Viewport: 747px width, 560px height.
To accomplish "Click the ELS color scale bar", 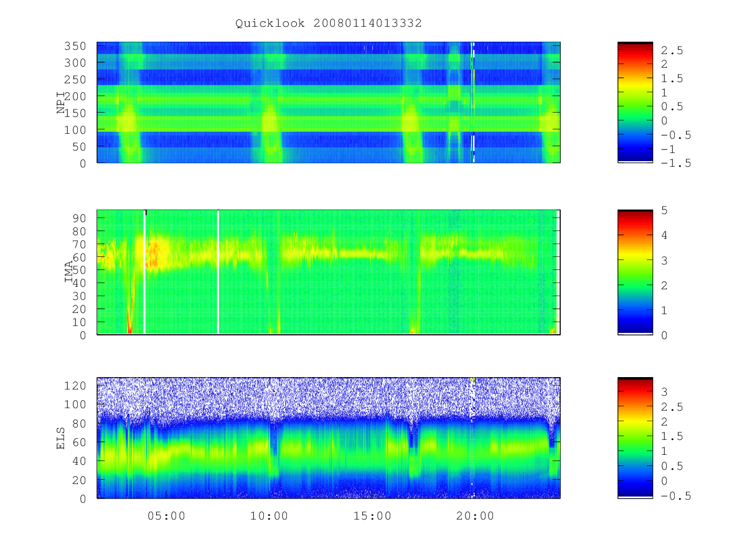I will click(635, 438).
